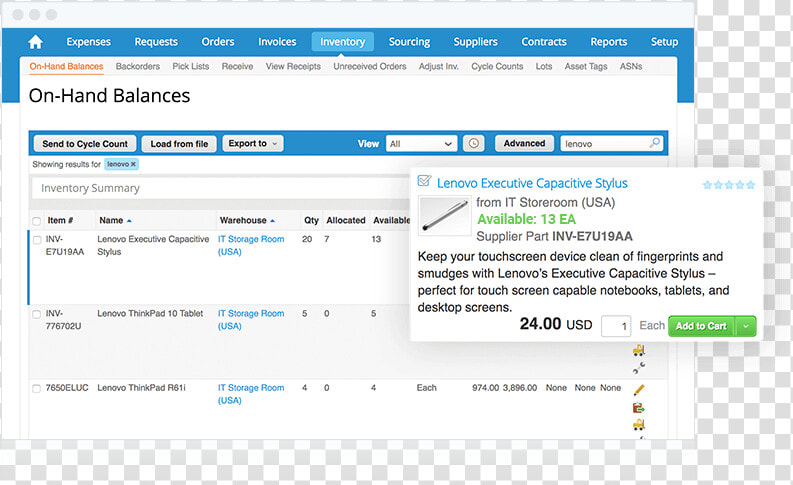Viewport: 793px width, 485px height.
Task: Click the Qty column header
Action: click(x=311, y=221)
